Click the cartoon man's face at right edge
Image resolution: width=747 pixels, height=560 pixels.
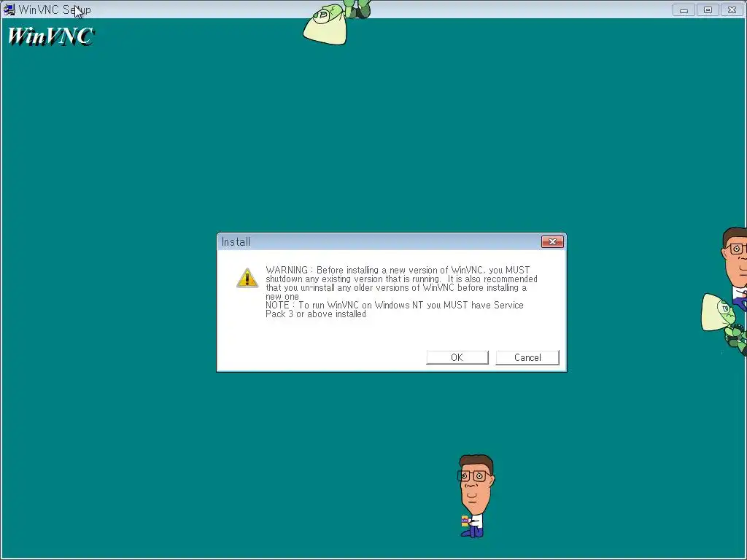point(735,257)
